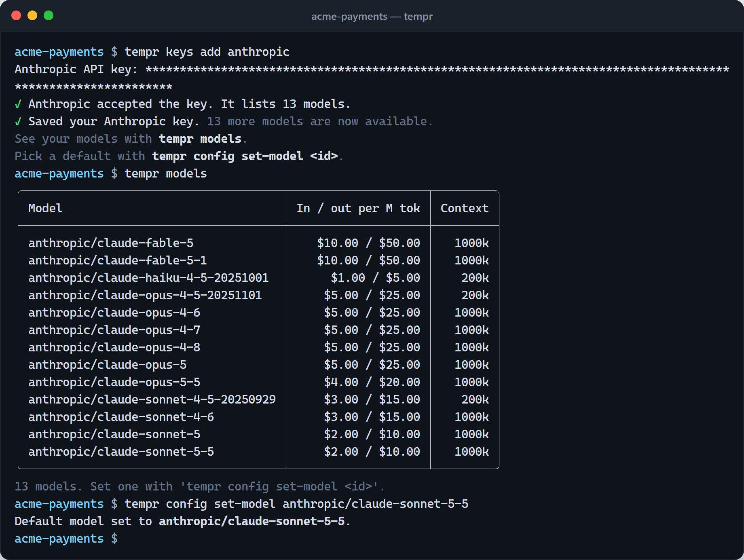Select the row anthropic/claude-fable-5-1
This screenshot has width=744, height=560.
pos(258,260)
